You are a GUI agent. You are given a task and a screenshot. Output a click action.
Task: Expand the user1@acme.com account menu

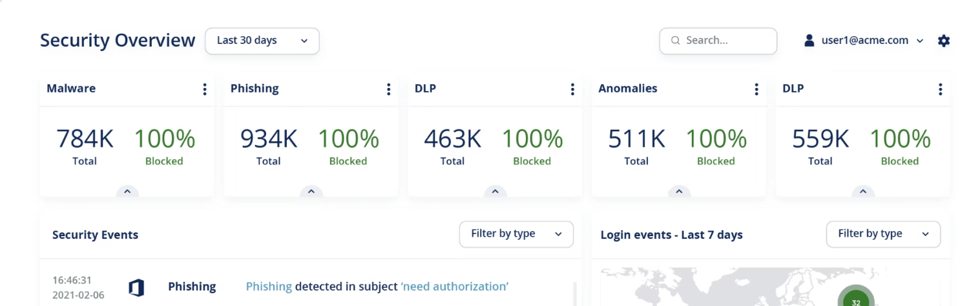click(864, 41)
